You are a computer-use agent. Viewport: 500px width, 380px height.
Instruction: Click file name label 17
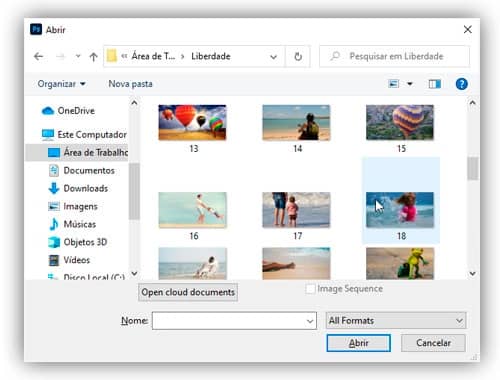coord(297,236)
